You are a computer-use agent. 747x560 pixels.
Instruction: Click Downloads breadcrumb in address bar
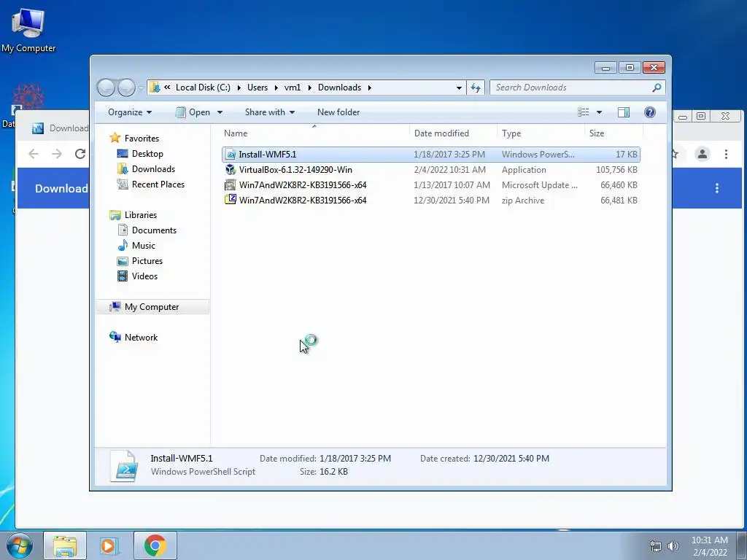coord(339,87)
